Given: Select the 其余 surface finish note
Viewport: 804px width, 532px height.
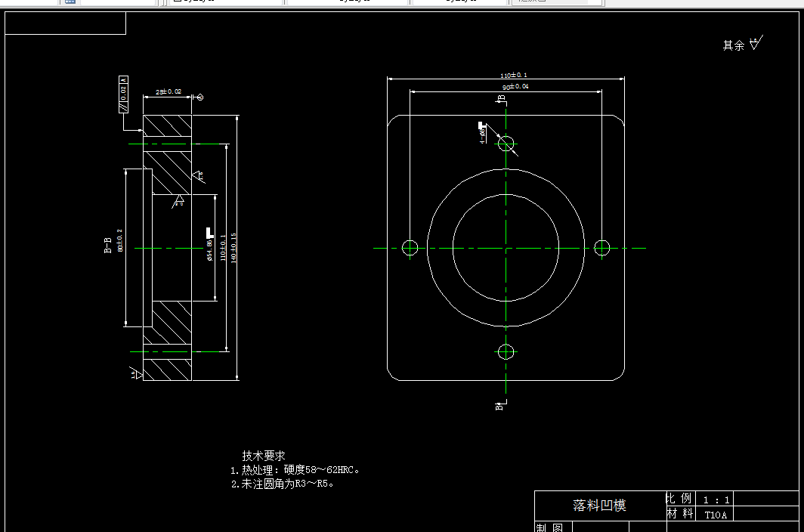Looking at the screenshot, I should [733, 45].
